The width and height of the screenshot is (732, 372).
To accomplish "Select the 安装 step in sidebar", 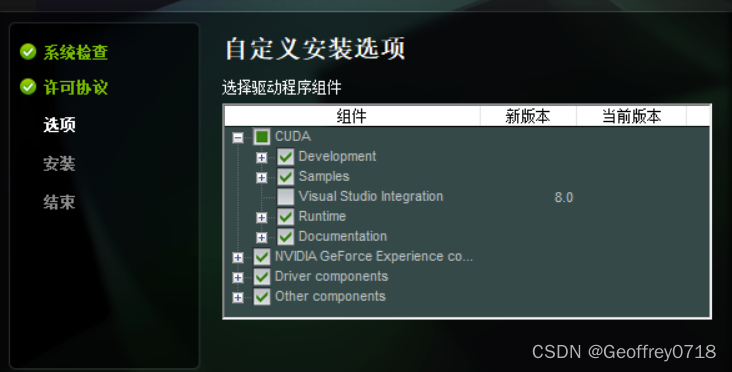I will pyautogui.click(x=59, y=164).
